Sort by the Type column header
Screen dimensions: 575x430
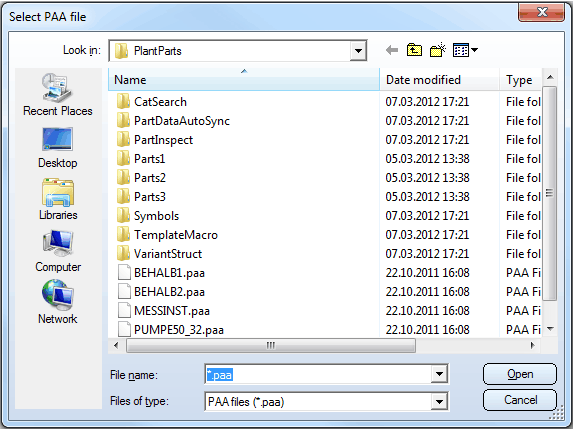520,80
